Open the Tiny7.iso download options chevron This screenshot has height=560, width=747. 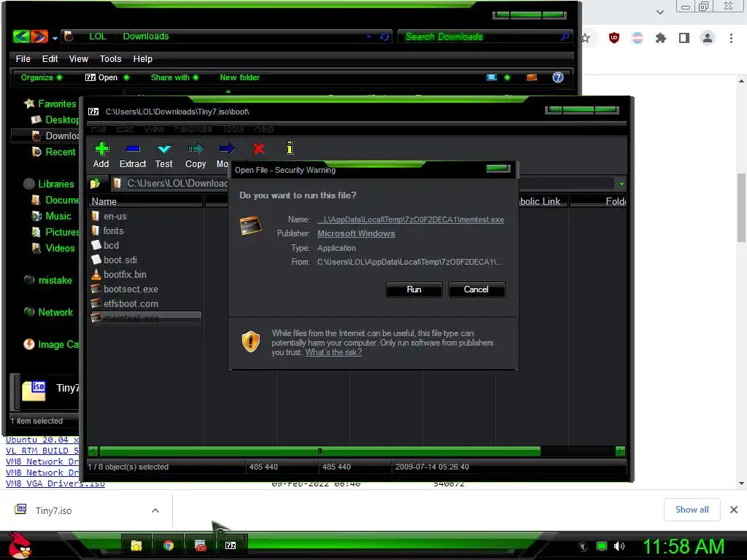(x=155, y=510)
